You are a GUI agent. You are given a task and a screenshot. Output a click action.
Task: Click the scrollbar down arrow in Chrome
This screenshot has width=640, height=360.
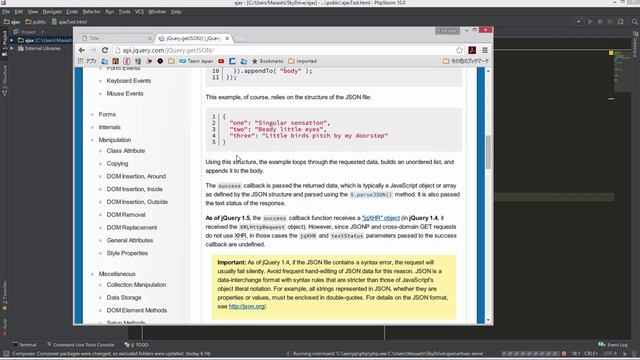point(488,320)
